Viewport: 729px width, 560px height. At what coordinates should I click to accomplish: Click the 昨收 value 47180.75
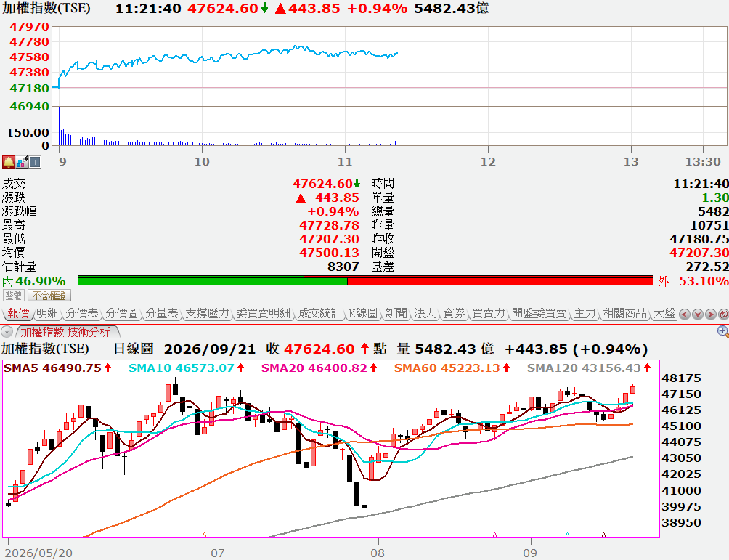699,239
